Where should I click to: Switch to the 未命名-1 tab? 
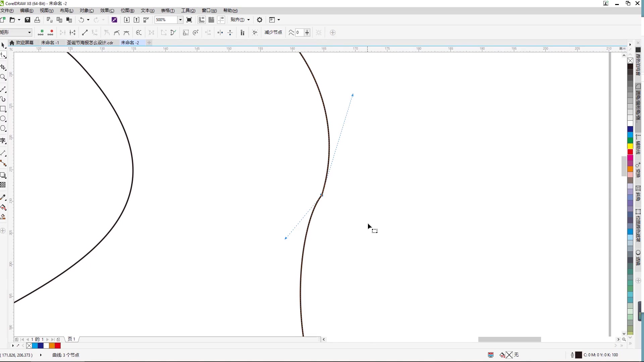point(50,43)
